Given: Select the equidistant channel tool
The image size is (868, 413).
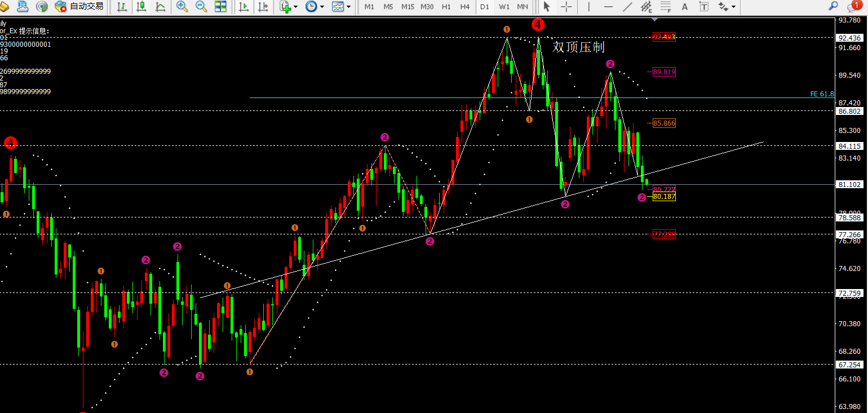Looking at the screenshot, I should pyautogui.click(x=646, y=7).
